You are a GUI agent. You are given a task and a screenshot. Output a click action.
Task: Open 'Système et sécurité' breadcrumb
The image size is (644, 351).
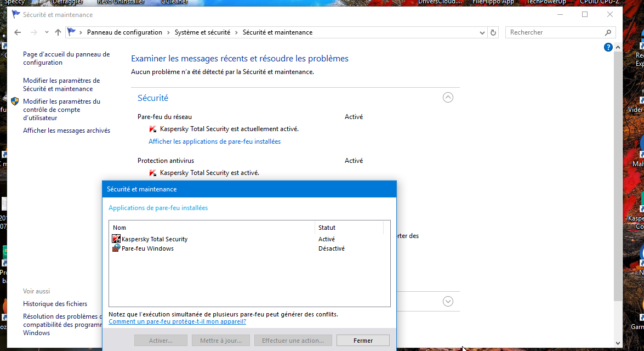(202, 32)
